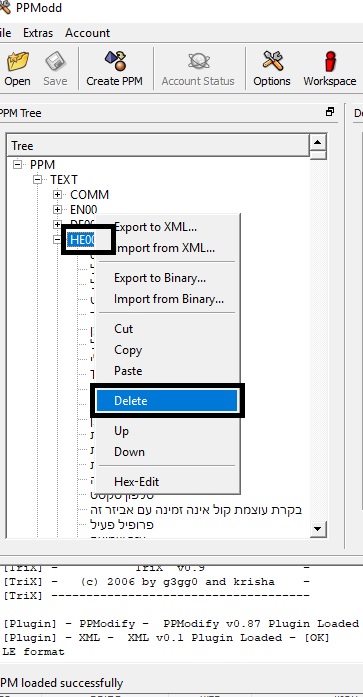Expand the COMM tree node
Viewport: 363px width, 697px height.
click(57, 195)
